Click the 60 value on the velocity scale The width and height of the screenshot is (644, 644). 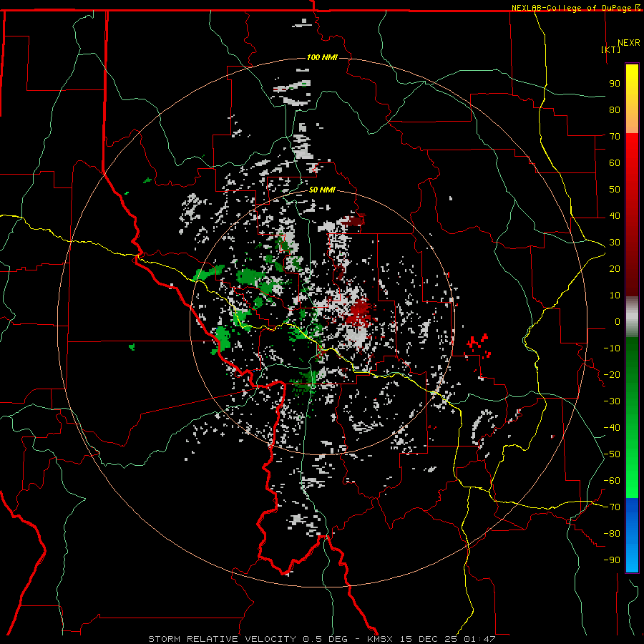(615, 162)
